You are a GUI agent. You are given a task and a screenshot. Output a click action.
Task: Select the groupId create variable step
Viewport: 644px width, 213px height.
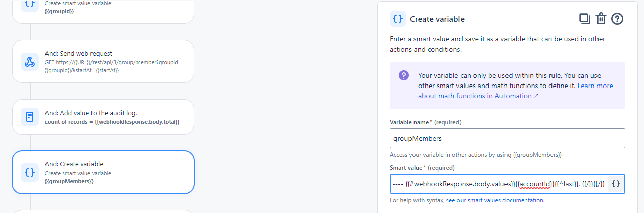click(103, 10)
